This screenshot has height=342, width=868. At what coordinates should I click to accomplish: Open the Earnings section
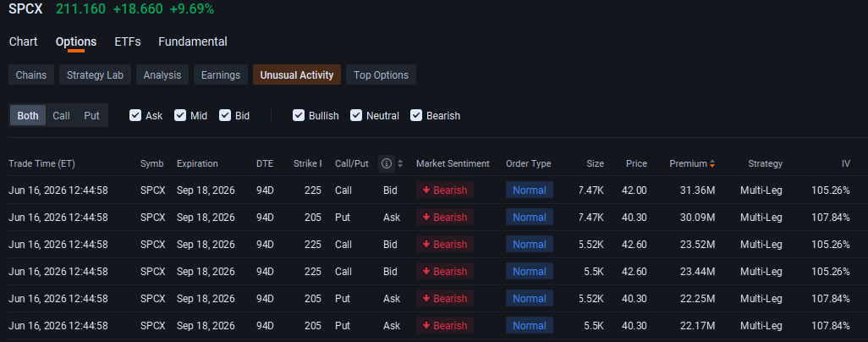tap(221, 74)
